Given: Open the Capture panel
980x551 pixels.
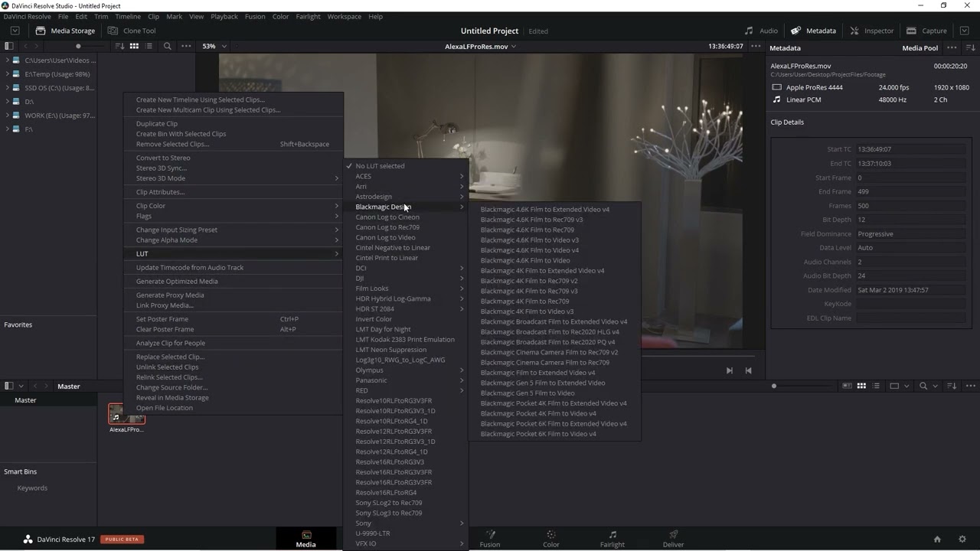Looking at the screenshot, I should click(926, 31).
